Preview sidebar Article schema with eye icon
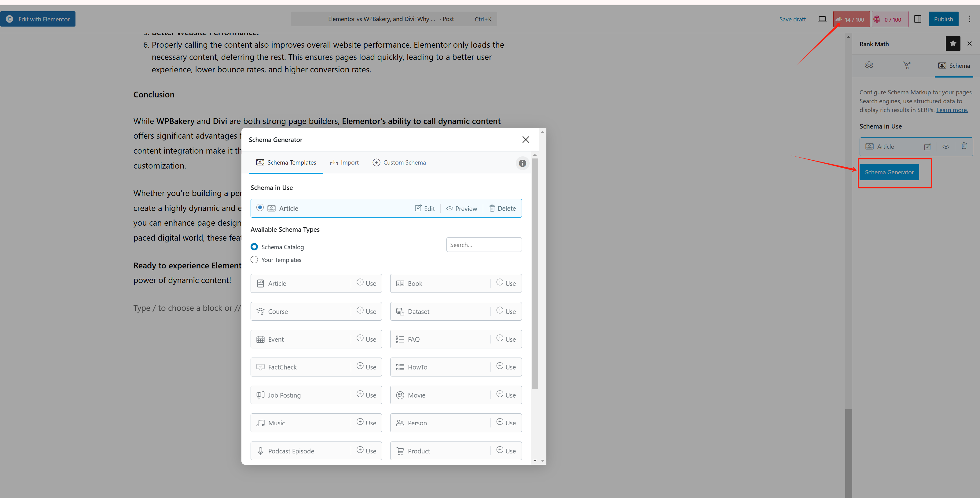 [946, 147]
